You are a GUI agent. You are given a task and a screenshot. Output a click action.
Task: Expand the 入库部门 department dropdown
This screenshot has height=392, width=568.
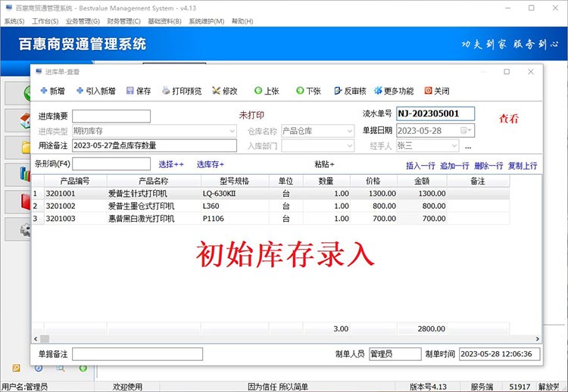[350, 146]
